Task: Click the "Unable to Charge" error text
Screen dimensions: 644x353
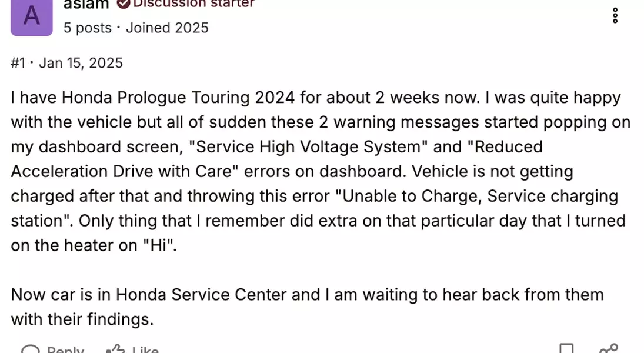Action: pos(409,197)
